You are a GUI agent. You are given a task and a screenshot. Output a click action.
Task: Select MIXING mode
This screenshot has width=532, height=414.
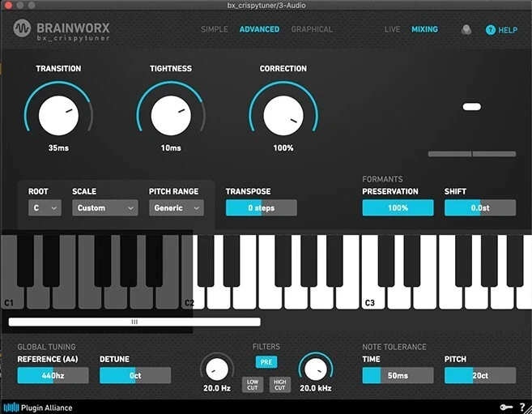[424, 29]
